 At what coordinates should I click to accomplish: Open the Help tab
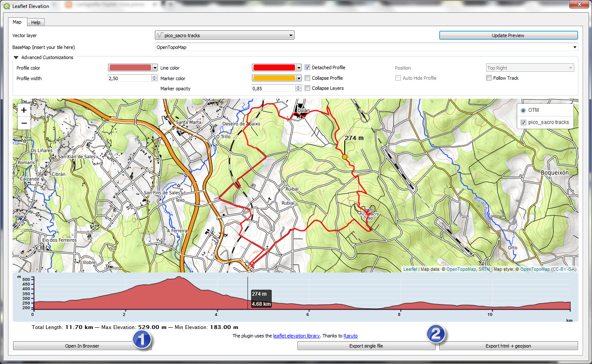point(36,22)
